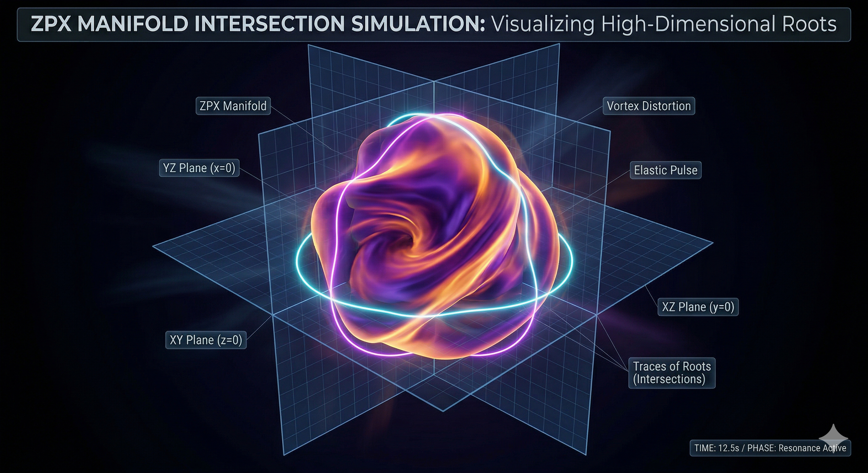This screenshot has width=868, height=473.
Task: Click the XY Plane (z=0) label
Action: [x=206, y=340]
